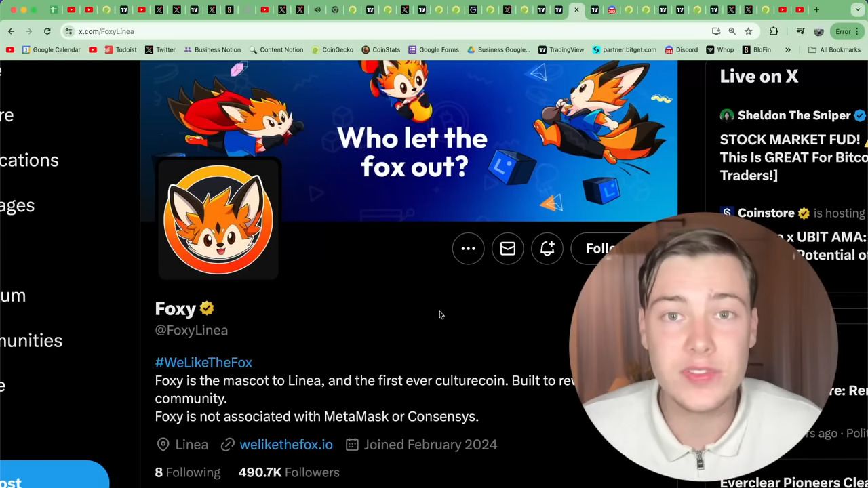Switch to the green plus-icon tab
868x488 pixels.
[x=54, y=10]
